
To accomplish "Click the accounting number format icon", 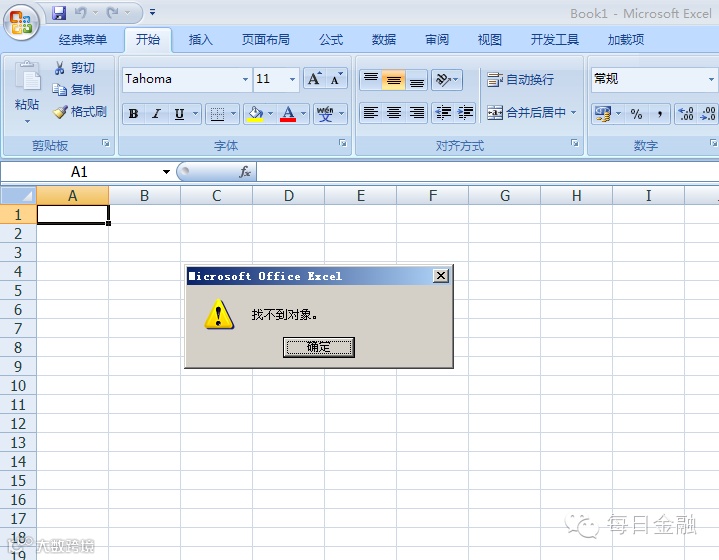I will click(x=603, y=114).
